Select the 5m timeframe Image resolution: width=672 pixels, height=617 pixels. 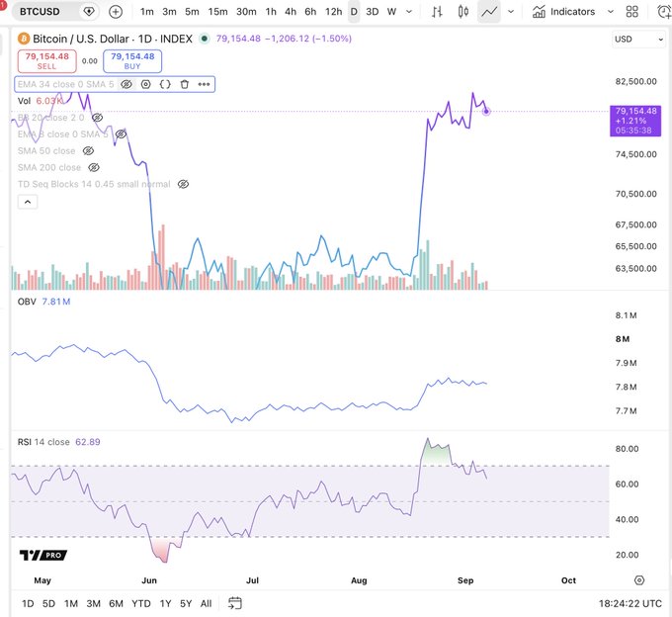[x=192, y=12]
